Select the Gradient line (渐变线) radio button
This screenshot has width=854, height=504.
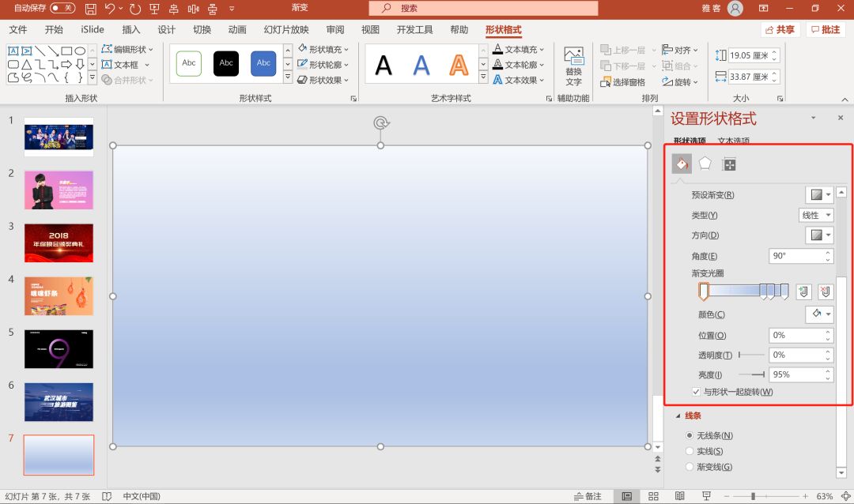click(x=690, y=467)
